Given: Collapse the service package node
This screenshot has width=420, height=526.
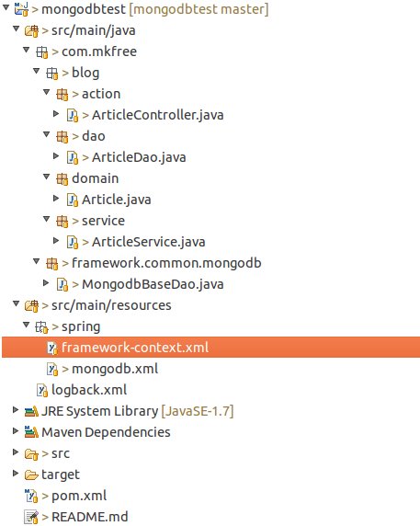Looking at the screenshot, I should coord(47,218).
